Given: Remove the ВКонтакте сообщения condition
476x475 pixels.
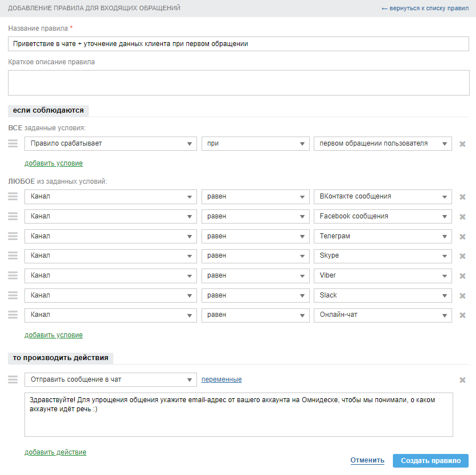Looking at the screenshot, I should [462, 197].
